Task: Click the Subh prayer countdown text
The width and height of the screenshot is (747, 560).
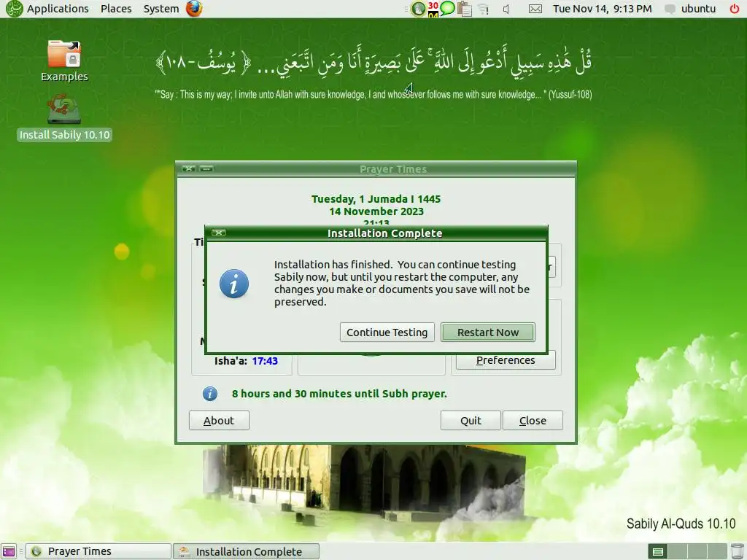Action: [339, 394]
